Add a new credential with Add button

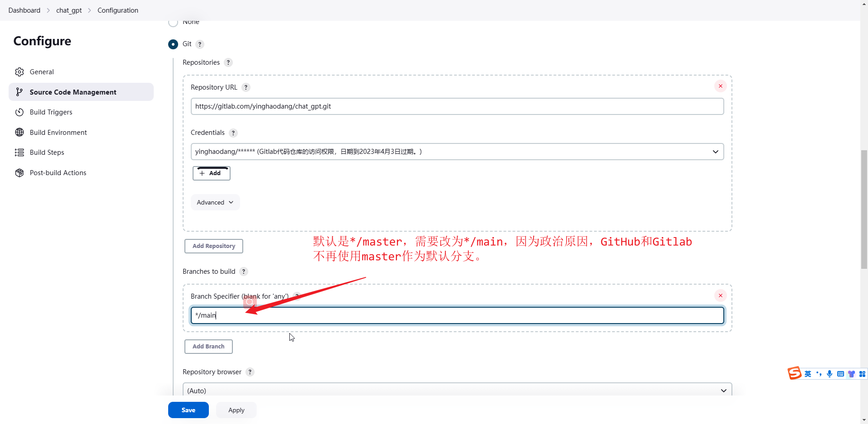coord(211,173)
